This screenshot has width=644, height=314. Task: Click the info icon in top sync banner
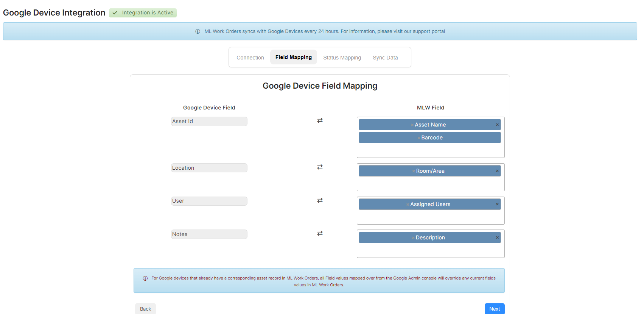198,31
